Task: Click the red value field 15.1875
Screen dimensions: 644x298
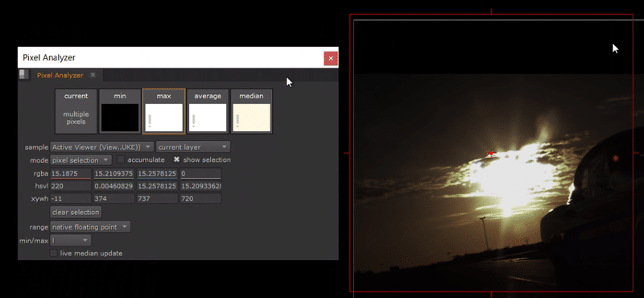Action: (x=70, y=173)
